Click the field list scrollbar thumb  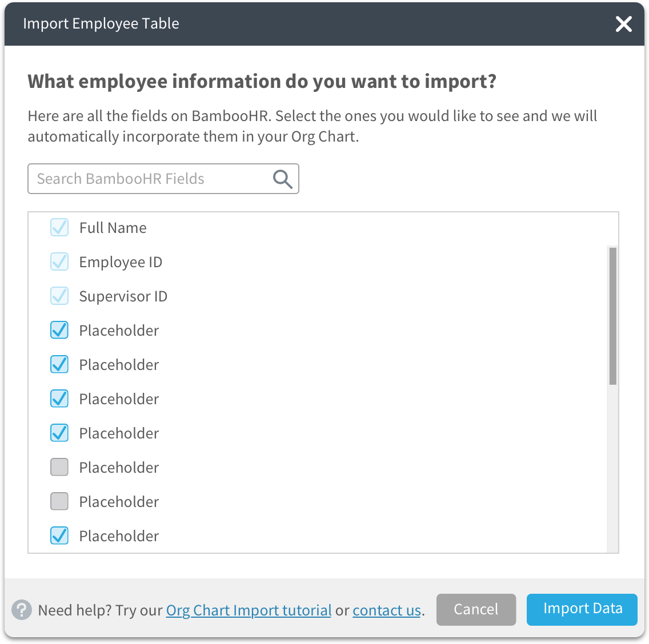[x=612, y=316]
